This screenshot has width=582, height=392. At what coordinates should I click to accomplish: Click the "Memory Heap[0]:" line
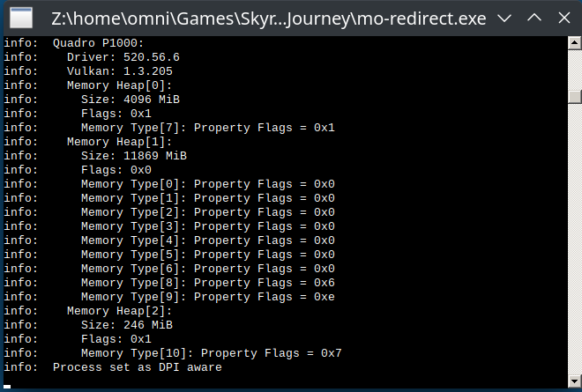(119, 85)
